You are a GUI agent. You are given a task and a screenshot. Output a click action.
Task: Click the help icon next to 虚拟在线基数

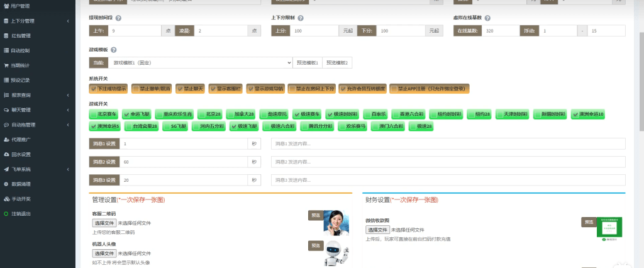click(x=487, y=18)
